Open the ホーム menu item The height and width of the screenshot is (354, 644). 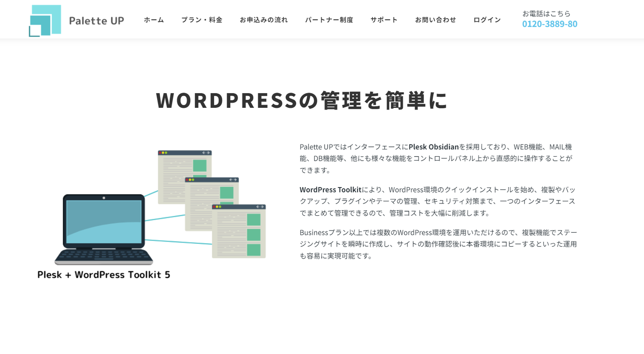[x=154, y=20]
